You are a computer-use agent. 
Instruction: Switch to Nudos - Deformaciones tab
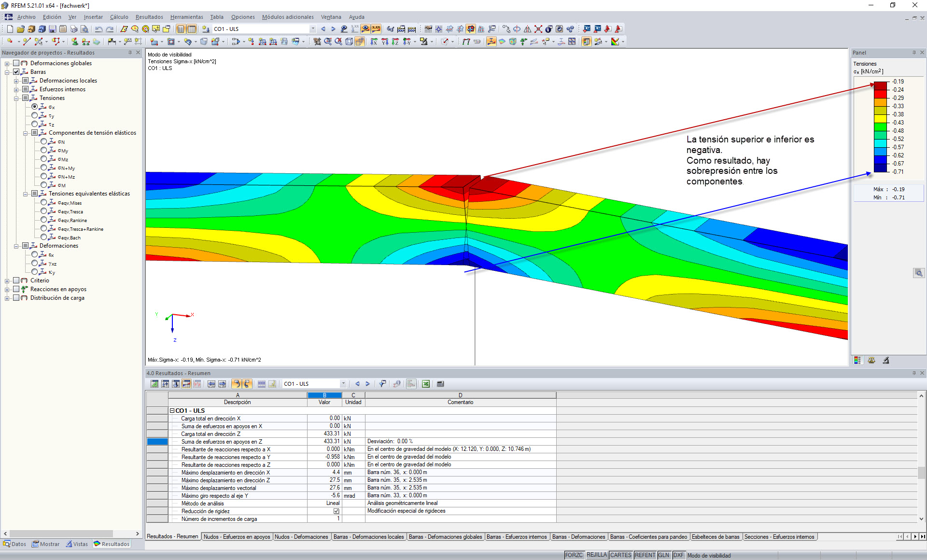[x=301, y=537]
